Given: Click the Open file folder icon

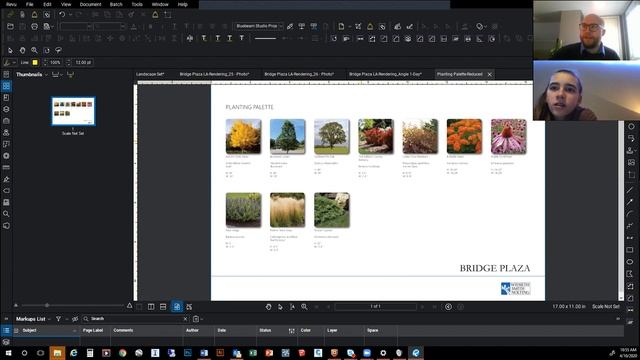Looking at the screenshot, I should [10, 27].
